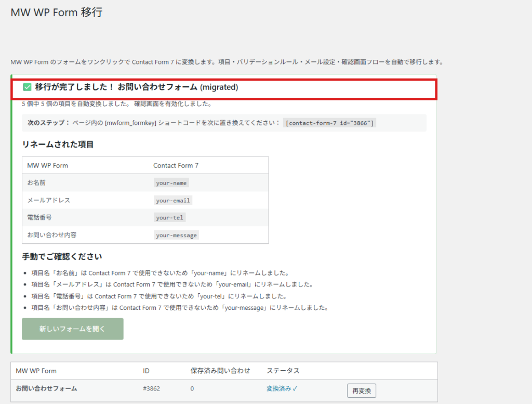Click the ID column header in the forms list

pyautogui.click(x=146, y=371)
